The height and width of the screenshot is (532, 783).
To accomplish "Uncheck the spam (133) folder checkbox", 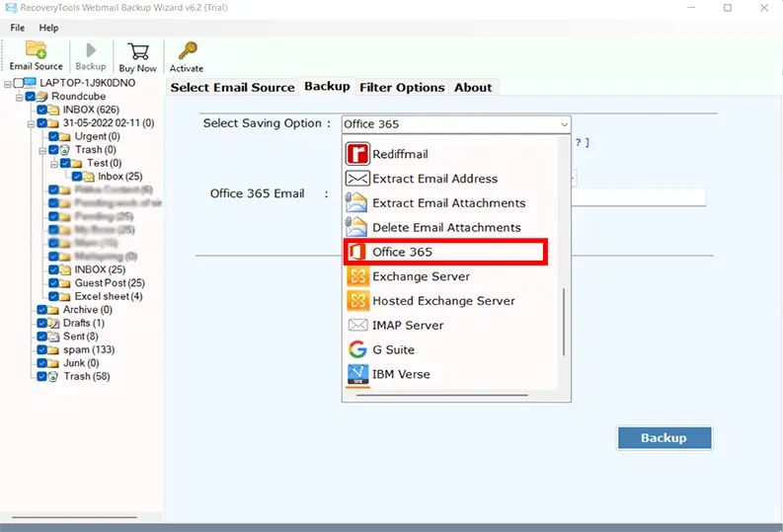I will (41, 349).
